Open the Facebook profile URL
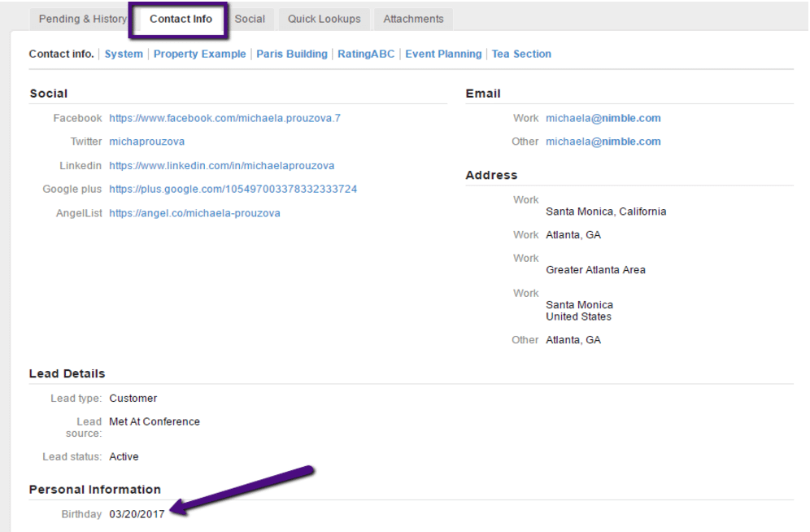810x532 pixels. click(224, 118)
